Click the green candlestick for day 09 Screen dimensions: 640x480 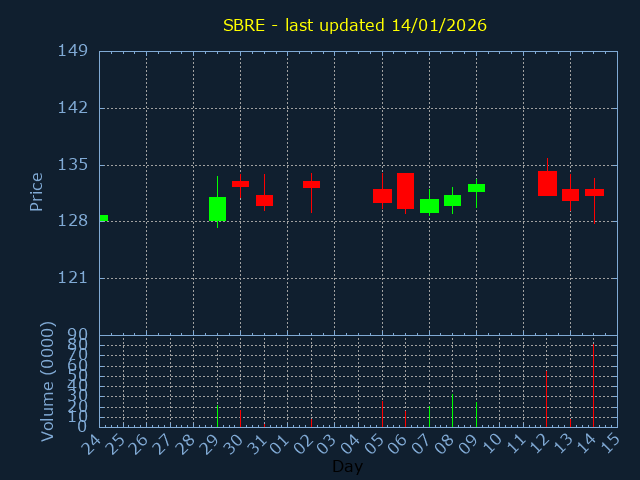point(476,188)
